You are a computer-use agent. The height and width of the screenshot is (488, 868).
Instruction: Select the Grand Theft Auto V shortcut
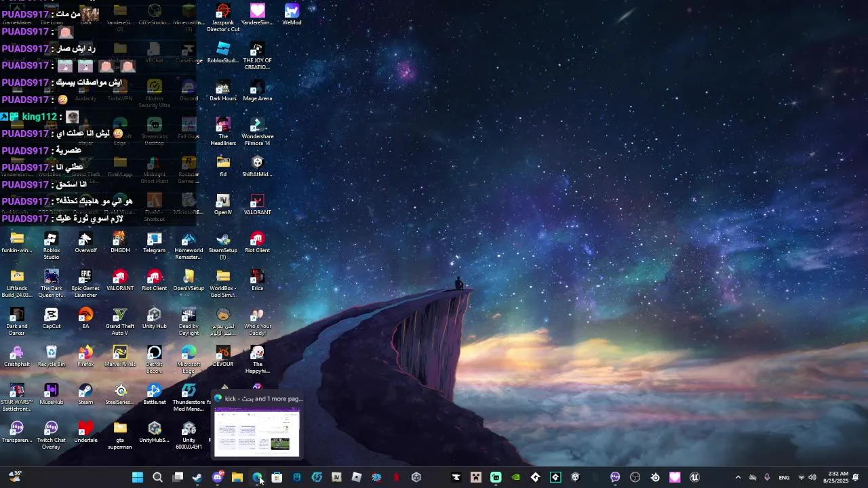[x=120, y=322]
